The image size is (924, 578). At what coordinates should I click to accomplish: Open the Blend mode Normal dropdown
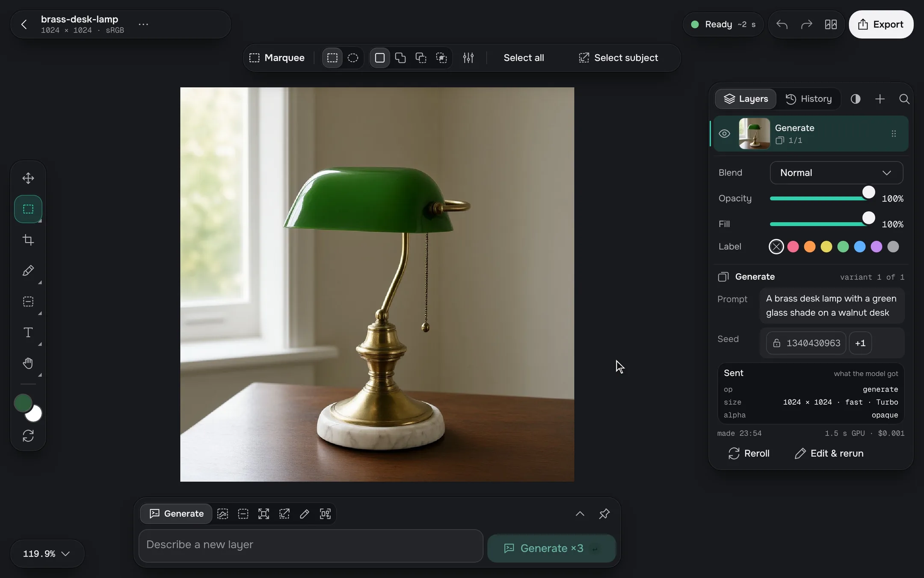836,173
